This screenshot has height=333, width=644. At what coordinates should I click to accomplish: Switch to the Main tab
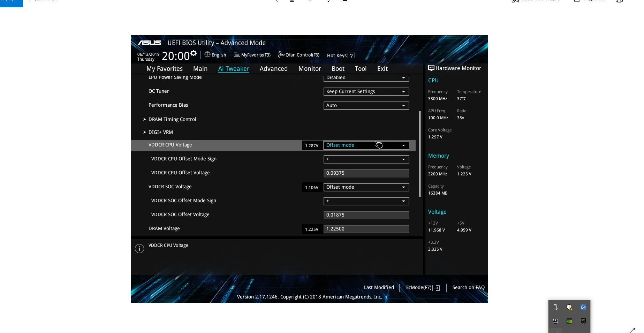[x=200, y=69]
